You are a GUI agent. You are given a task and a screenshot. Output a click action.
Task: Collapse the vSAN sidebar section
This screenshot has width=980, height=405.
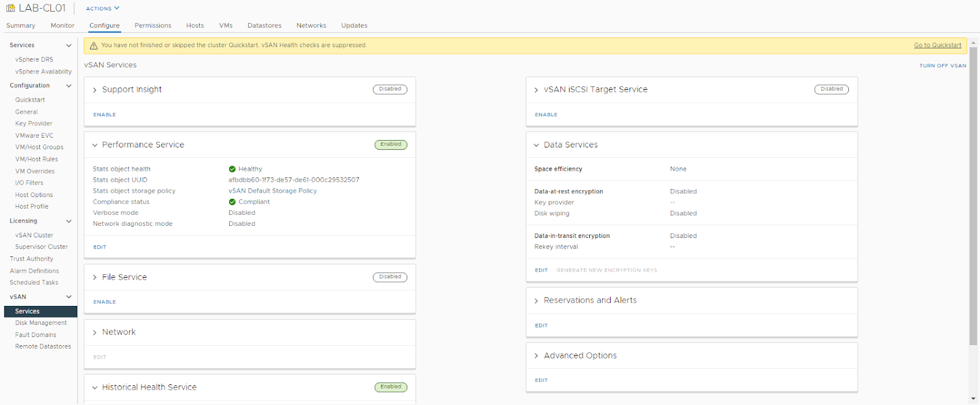pos(69,297)
